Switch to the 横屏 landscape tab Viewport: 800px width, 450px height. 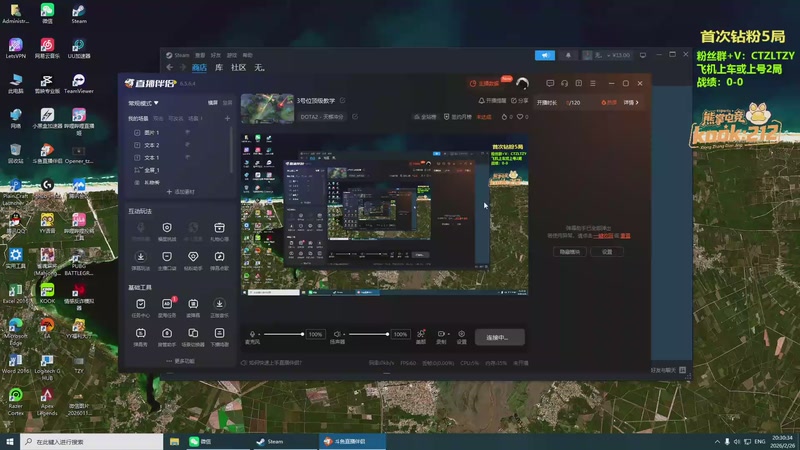pyautogui.click(x=213, y=103)
